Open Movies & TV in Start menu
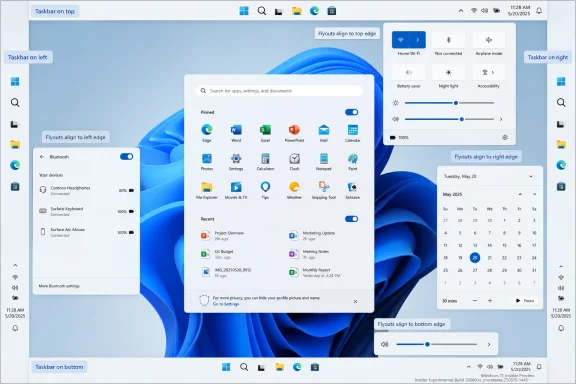The image size is (576, 384). 236,190
